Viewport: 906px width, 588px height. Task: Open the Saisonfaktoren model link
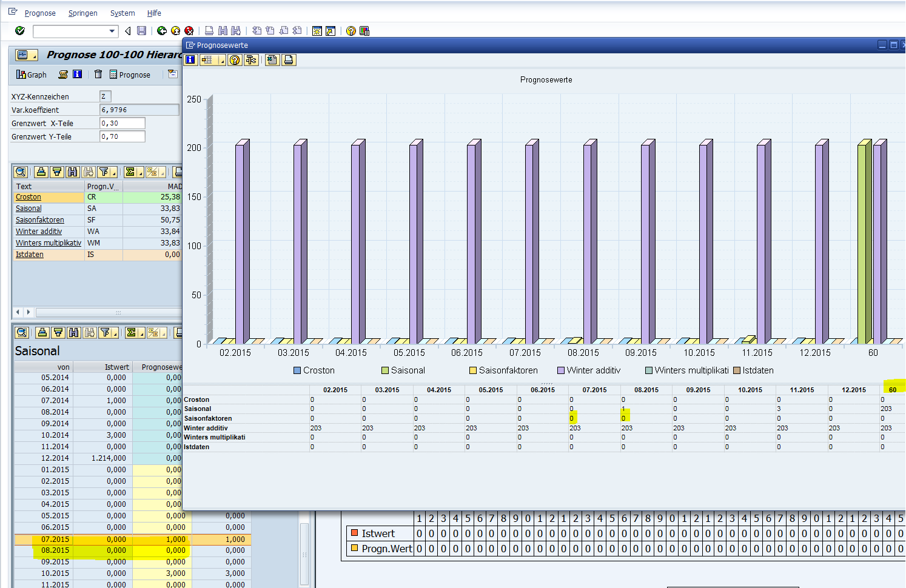(40, 220)
